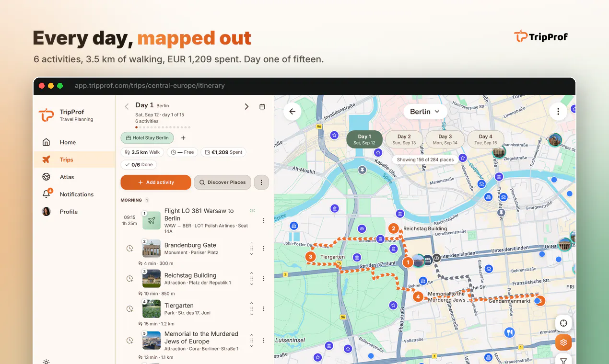Click route marker 1 on the map
Image resolution: width=609 pixels, height=364 pixels.
pyautogui.click(x=408, y=262)
